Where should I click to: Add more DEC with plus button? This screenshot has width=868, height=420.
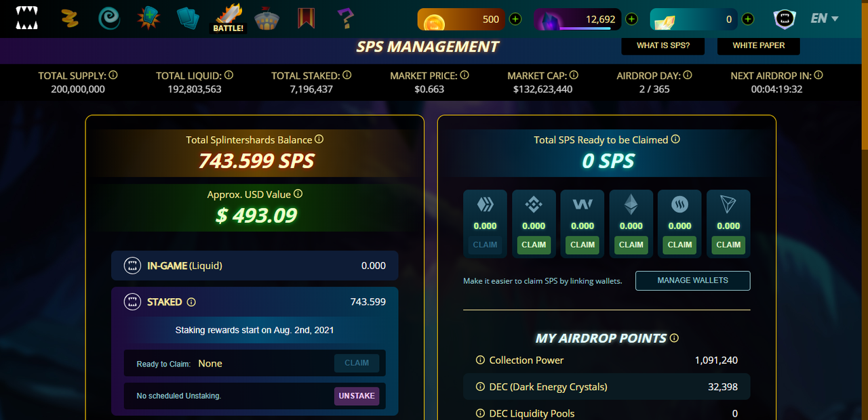[631, 19]
